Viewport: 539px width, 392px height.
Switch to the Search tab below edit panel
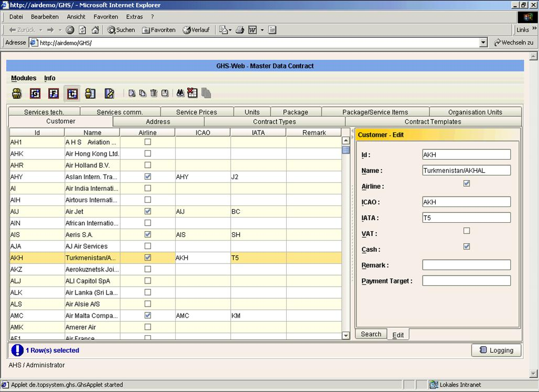pyautogui.click(x=371, y=334)
